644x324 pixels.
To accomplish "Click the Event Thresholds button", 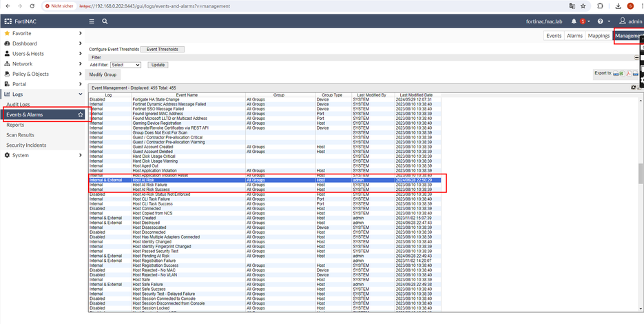I will 163,50.
